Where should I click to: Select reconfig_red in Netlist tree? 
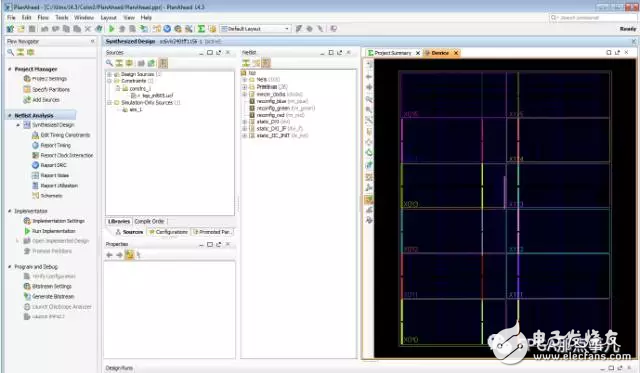coord(270,115)
